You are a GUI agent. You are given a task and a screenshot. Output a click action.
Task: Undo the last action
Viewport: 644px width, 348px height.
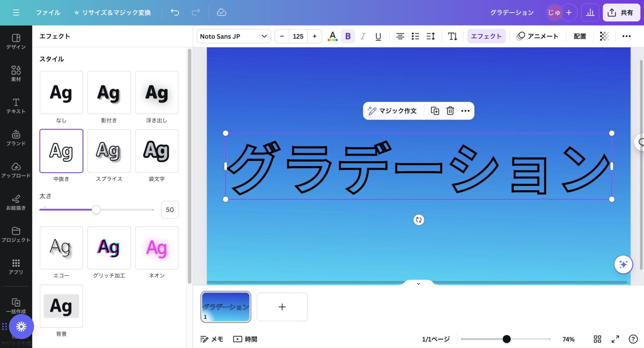pos(175,13)
